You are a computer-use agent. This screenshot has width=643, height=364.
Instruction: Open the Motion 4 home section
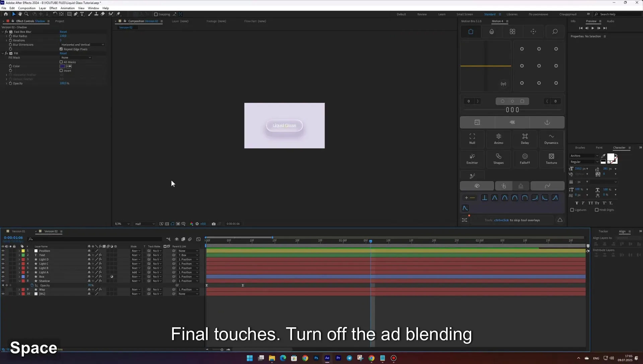pyautogui.click(x=471, y=31)
